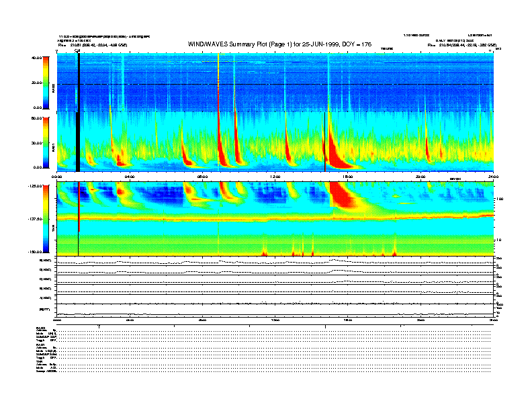Viewport: 532px width, 411px height.
Task: Click the 12:00 label under RAD1 spectrogram
Action: point(275,177)
